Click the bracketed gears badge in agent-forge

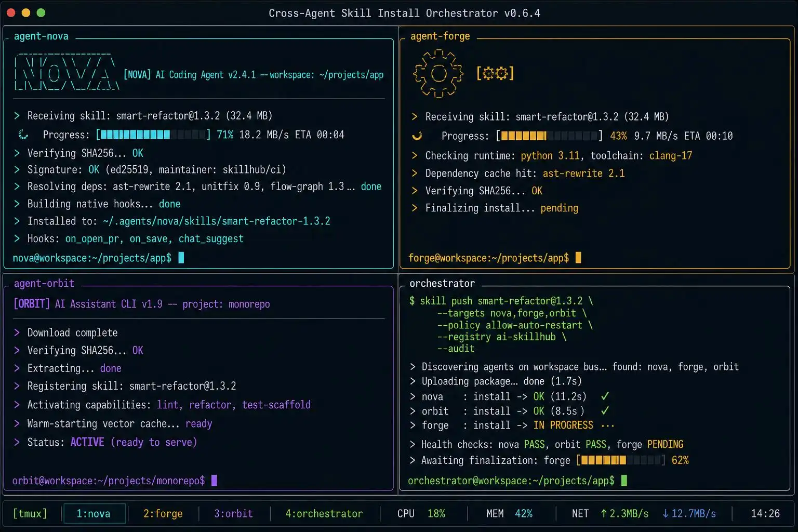(495, 73)
